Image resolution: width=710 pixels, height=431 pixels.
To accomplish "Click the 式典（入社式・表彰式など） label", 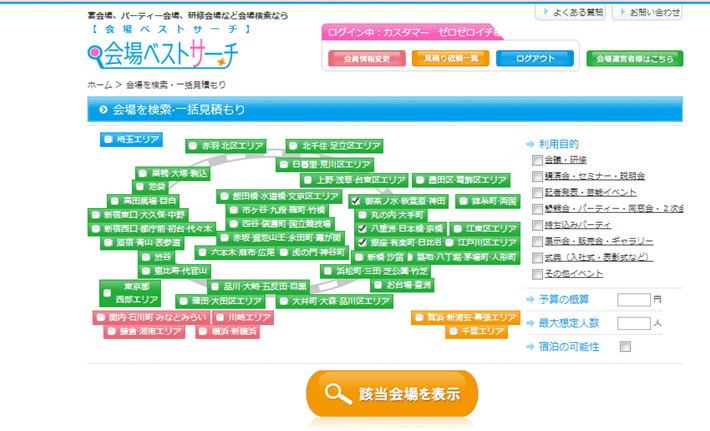I will point(598,258).
